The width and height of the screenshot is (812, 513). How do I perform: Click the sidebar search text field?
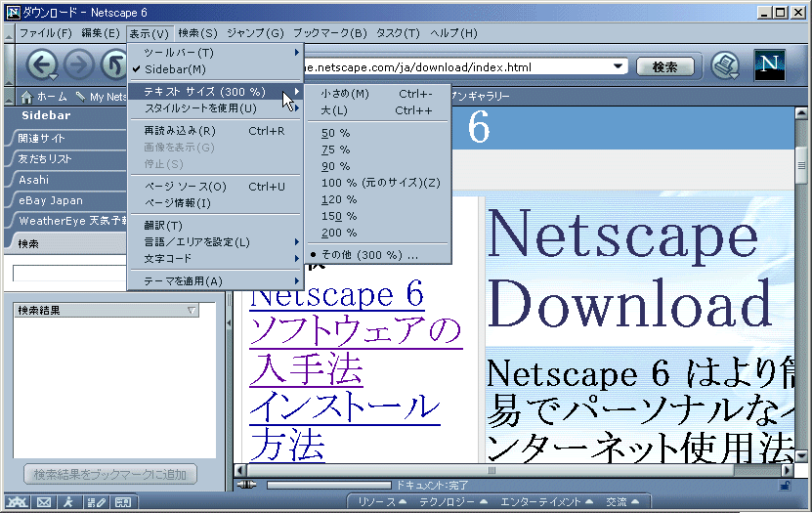(69, 274)
